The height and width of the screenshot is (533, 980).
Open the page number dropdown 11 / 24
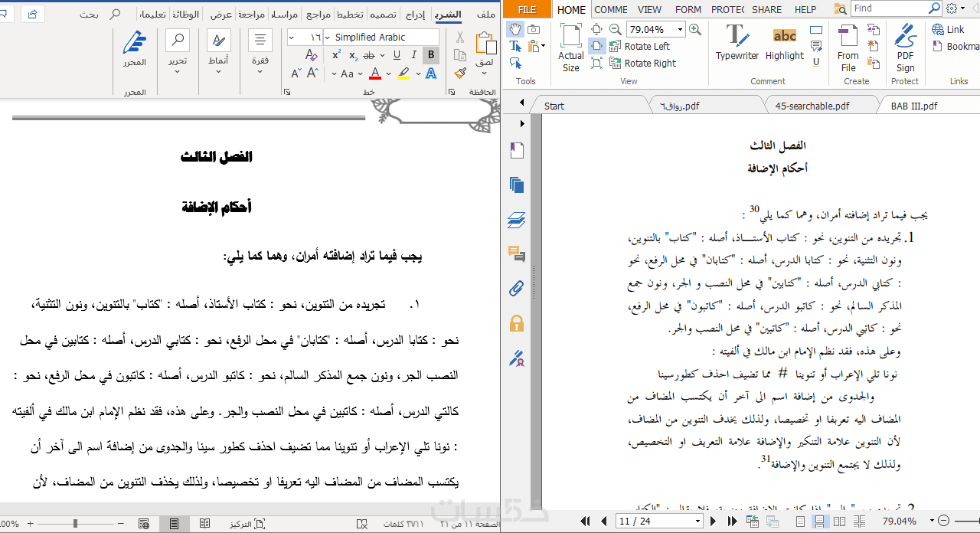697,521
